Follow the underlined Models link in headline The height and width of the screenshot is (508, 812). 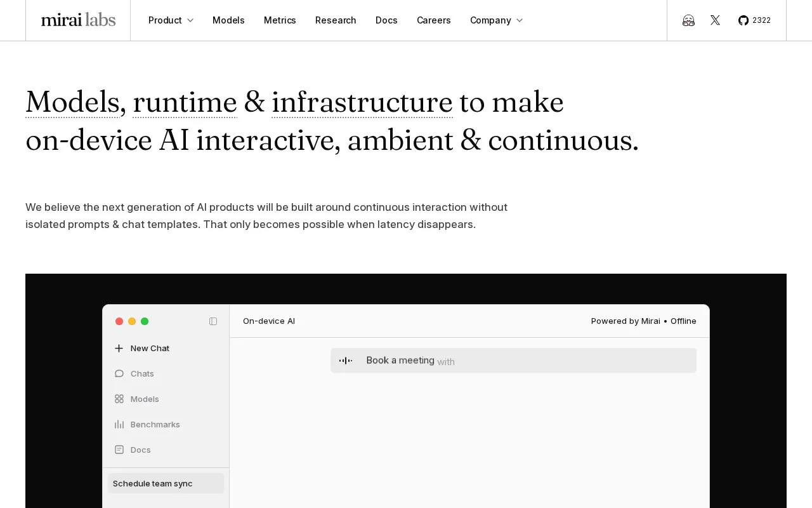click(x=72, y=102)
